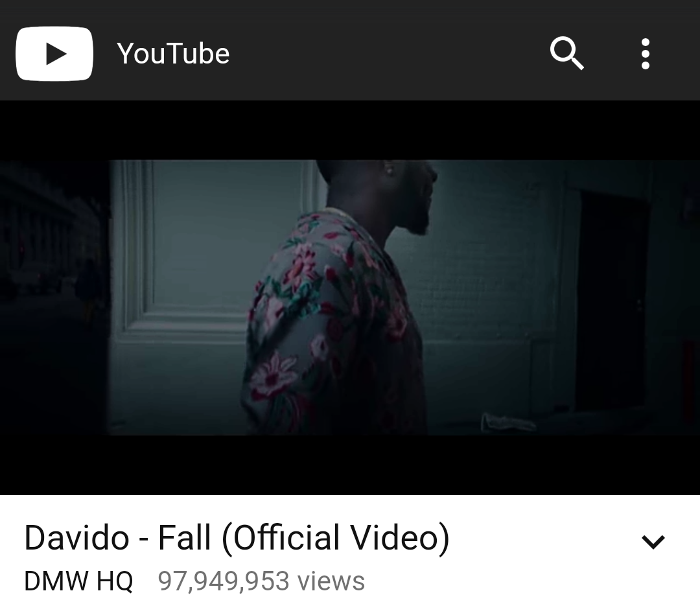Click the white object on video floor
The height and width of the screenshot is (615, 700).
(x=507, y=422)
